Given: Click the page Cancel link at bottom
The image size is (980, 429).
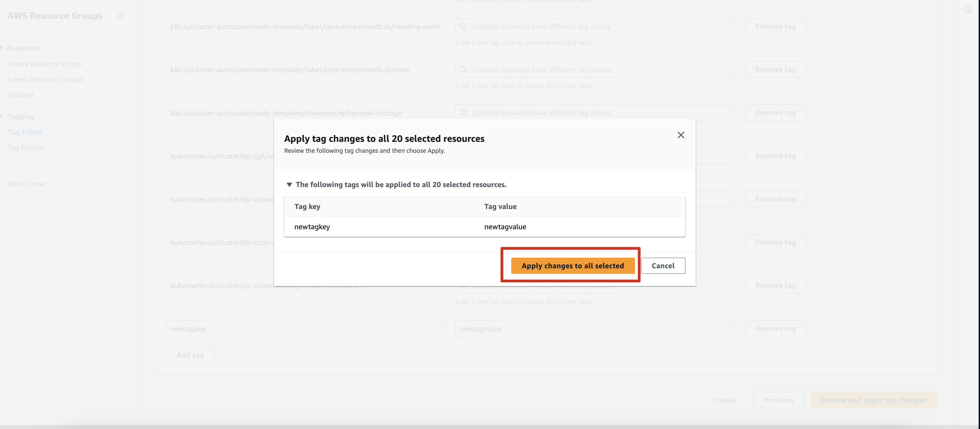Looking at the screenshot, I should click(x=724, y=400).
